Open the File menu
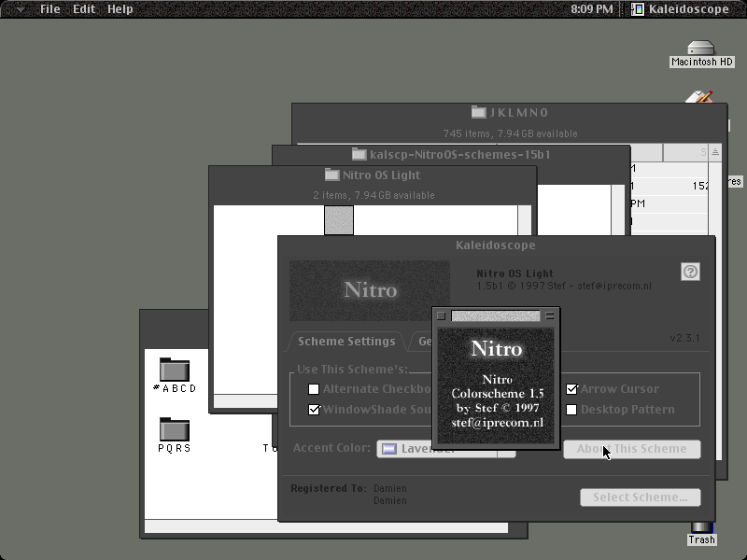The height and width of the screenshot is (560, 747). coord(50,9)
